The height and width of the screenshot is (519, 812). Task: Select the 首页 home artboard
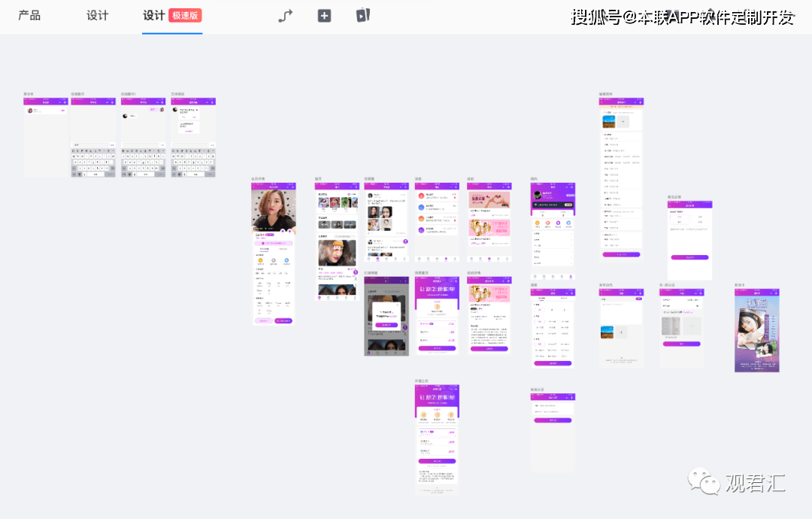coord(337,242)
